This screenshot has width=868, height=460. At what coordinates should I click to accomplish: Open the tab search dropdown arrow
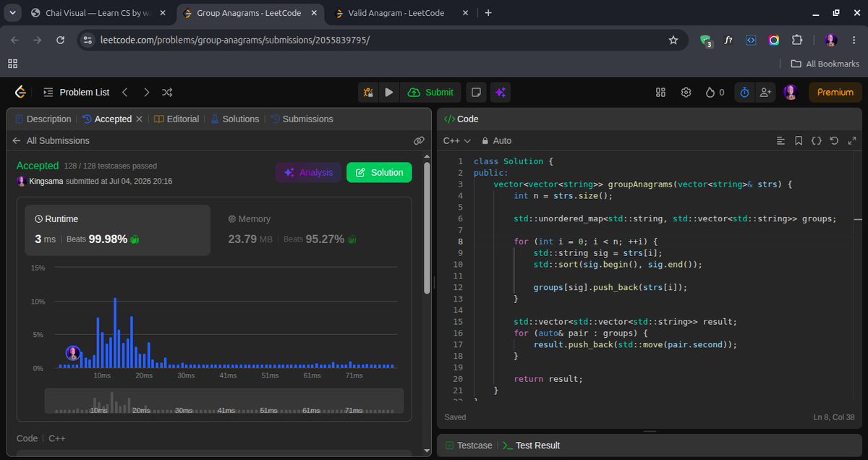click(x=12, y=13)
